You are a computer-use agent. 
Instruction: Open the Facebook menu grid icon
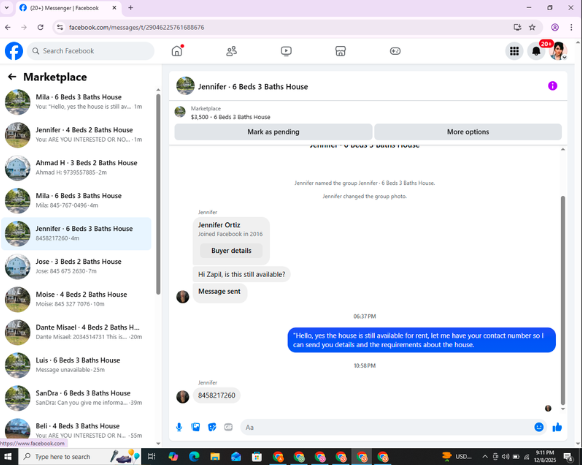pos(514,51)
